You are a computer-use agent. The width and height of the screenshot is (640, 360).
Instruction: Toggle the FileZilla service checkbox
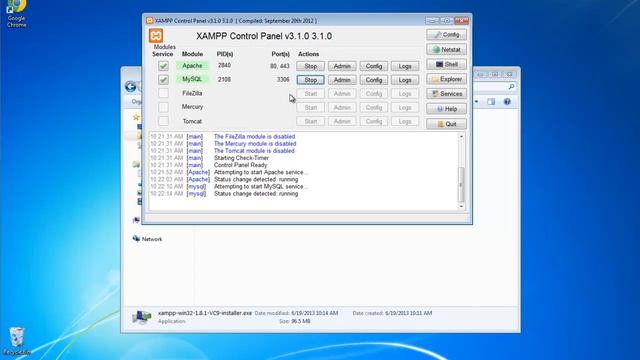pyautogui.click(x=163, y=93)
